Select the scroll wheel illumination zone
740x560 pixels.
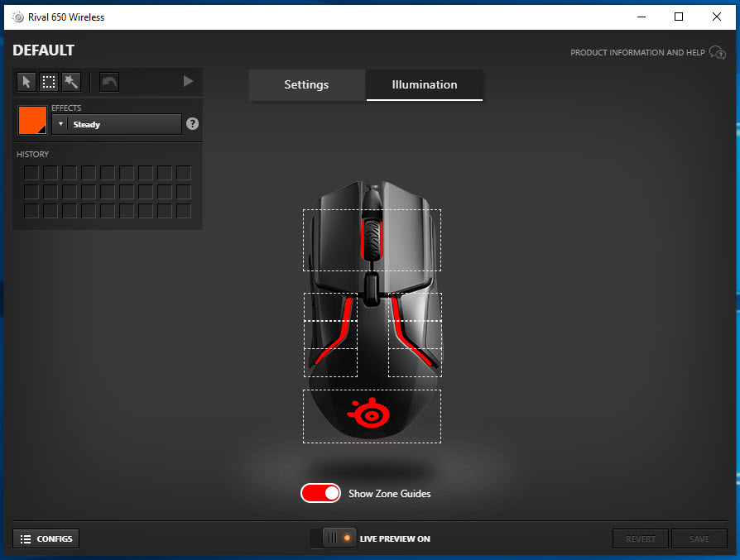coord(372,240)
